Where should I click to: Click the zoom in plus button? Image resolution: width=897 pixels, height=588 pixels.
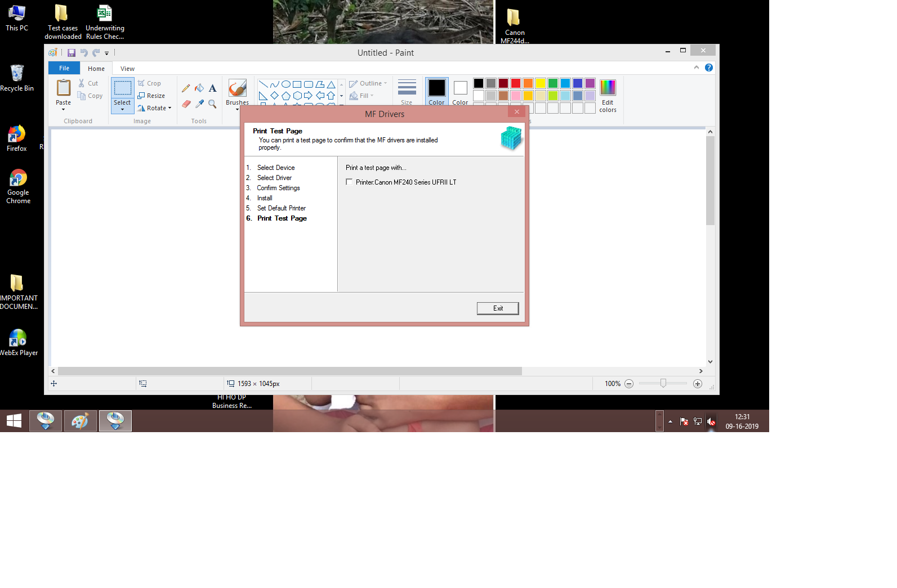coord(698,384)
